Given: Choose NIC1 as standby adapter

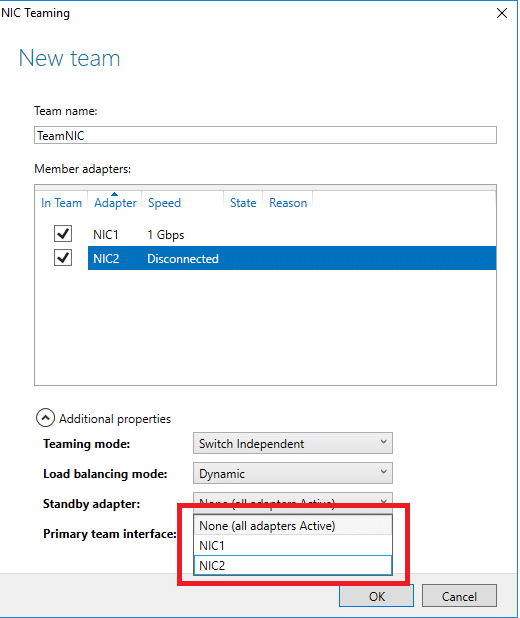Looking at the screenshot, I should click(x=293, y=545).
